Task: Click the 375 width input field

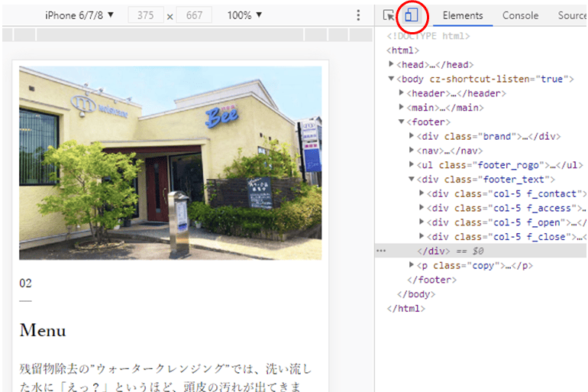Action: coord(146,15)
